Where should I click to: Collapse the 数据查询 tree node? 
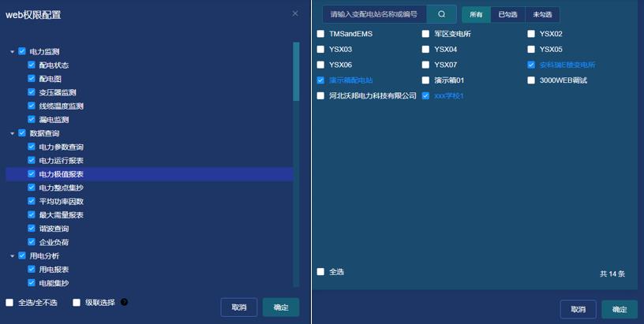13,133
